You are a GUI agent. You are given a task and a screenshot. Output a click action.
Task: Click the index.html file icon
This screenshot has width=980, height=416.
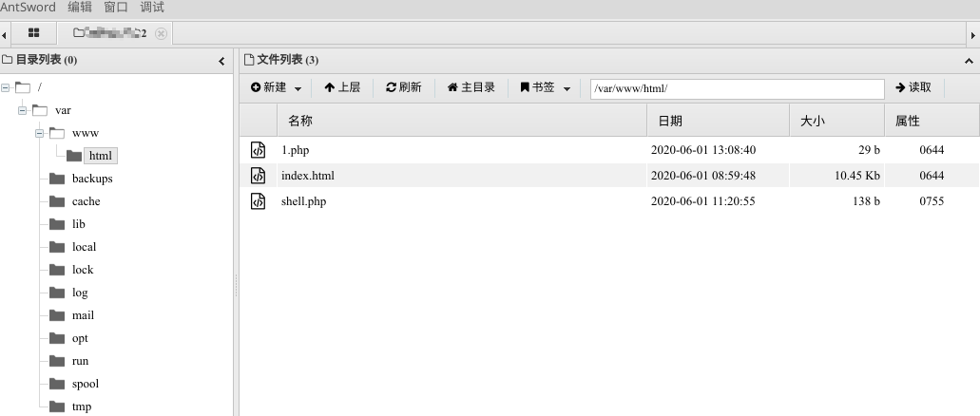(x=258, y=176)
